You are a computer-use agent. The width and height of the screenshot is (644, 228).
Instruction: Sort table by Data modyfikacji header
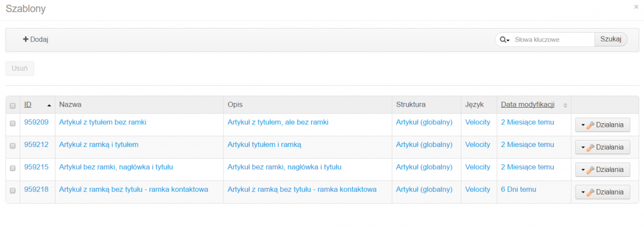(x=528, y=105)
